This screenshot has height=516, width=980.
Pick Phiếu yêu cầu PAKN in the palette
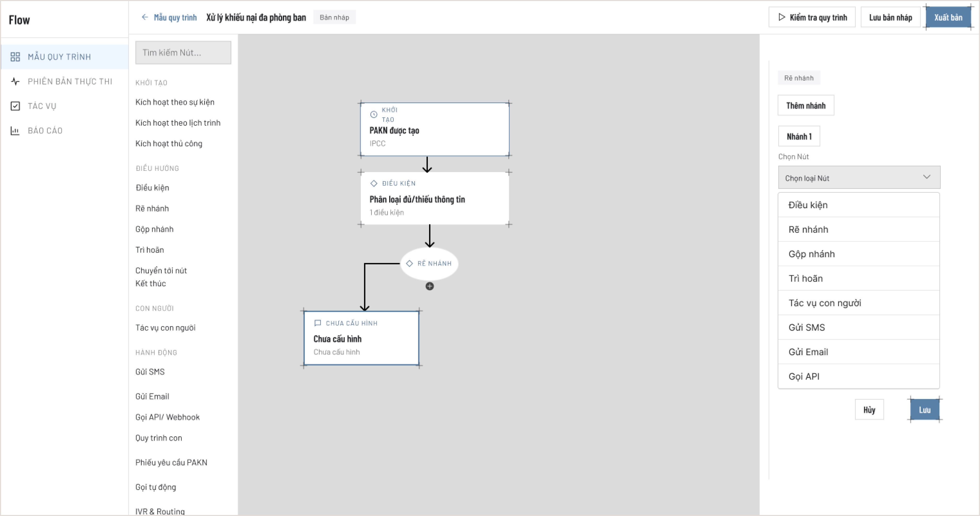[171, 462]
